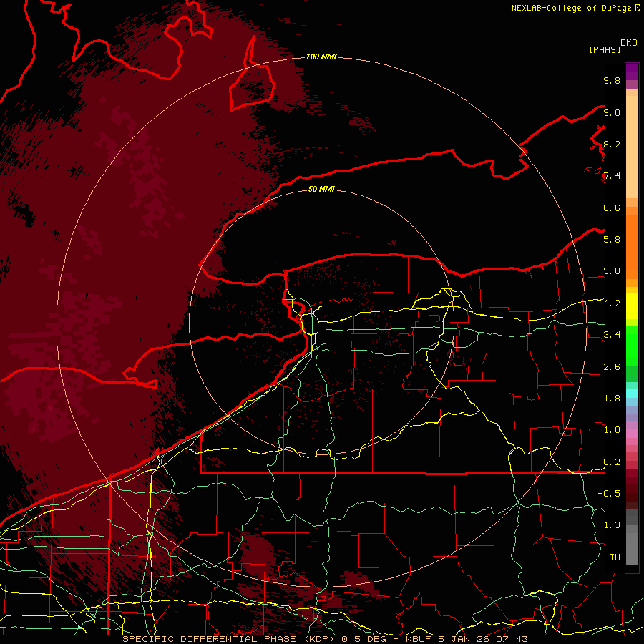
Task: Click the 5.0 color scale label
Action: [612, 271]
